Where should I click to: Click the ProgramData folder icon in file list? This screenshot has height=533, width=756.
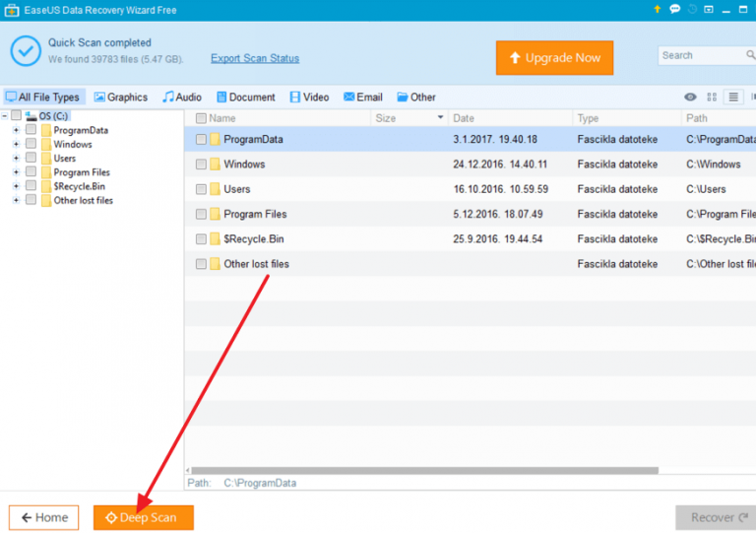click(215, 139)
